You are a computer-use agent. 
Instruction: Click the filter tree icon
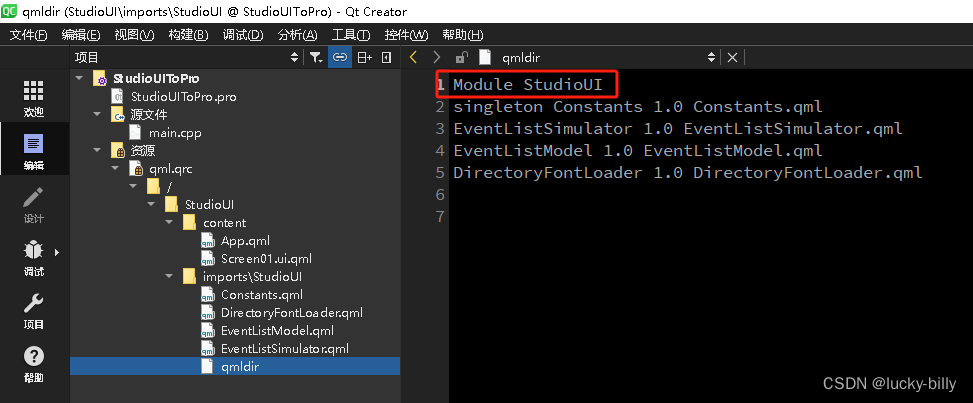point(316,58)
